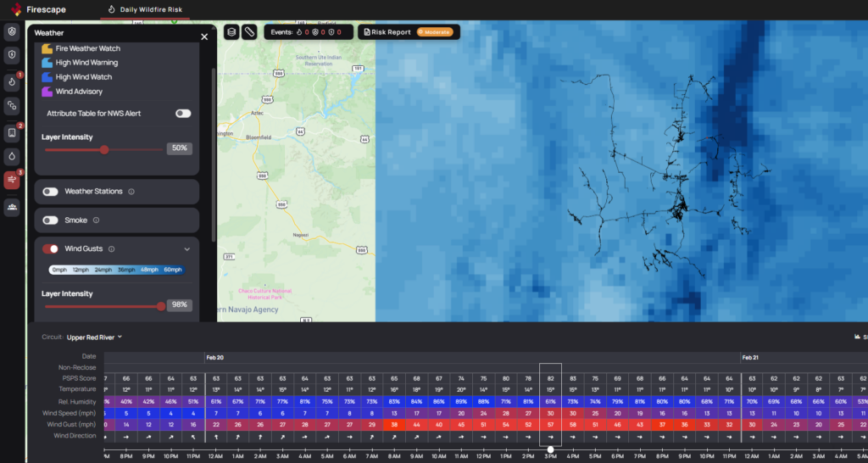Enable Attribute Table for NWS Alert
The width and height of the screenshot is (868, 463).
pyautogui.click(x=182, y=113)
